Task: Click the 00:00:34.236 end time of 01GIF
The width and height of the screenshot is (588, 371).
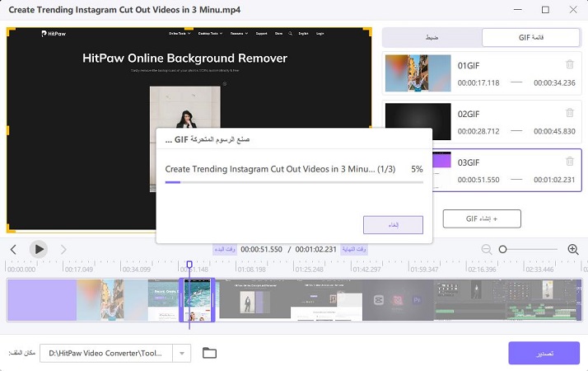Action: coord(554,83)
